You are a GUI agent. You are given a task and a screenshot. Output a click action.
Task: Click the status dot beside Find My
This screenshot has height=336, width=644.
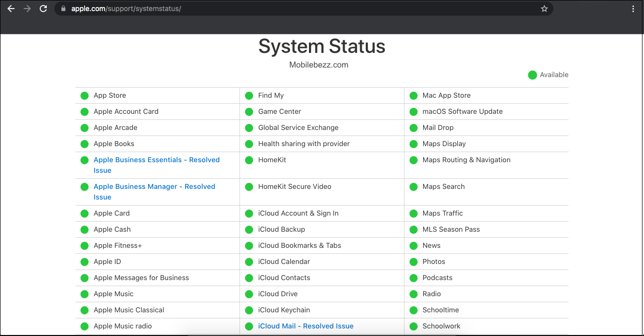tap(249, 96)
